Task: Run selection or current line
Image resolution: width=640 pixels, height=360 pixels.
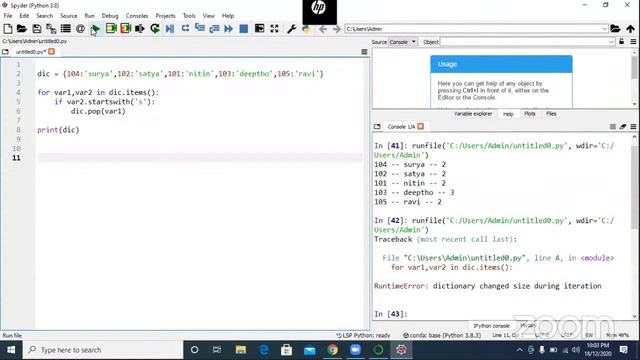Action: click(x=140, y=29)
